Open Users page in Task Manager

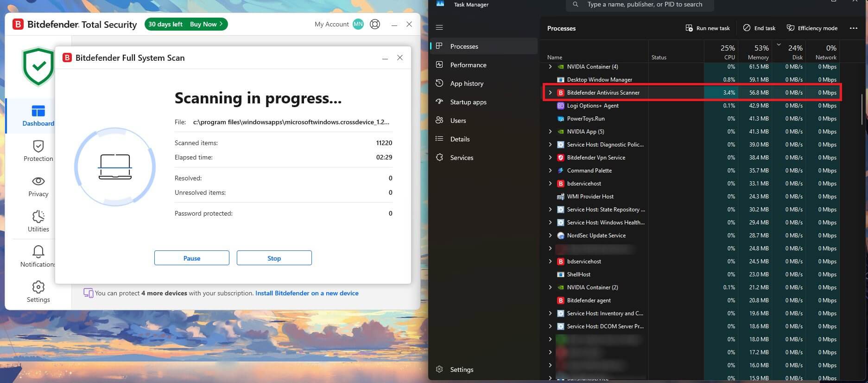pyautogui.click(x=484, y=121)
